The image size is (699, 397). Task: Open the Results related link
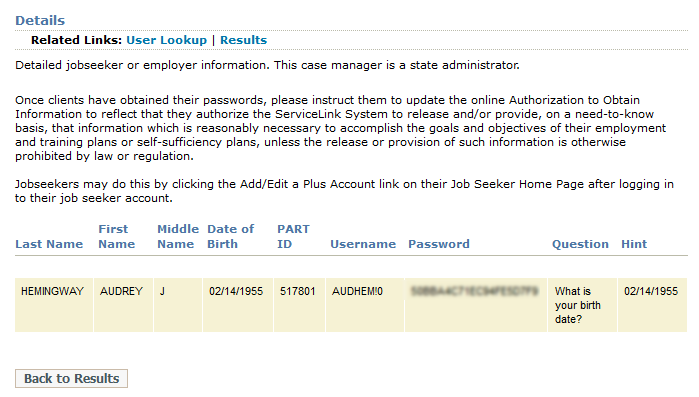coord(243,40)
